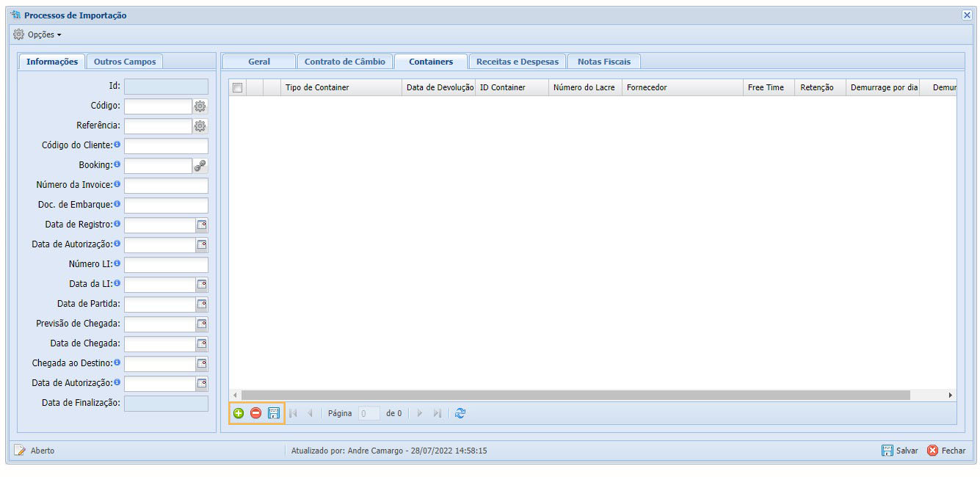Click the Número da Invoice field
Image resolution: width=980 pixels, height=477 pixels.
(x=166, y=186)
